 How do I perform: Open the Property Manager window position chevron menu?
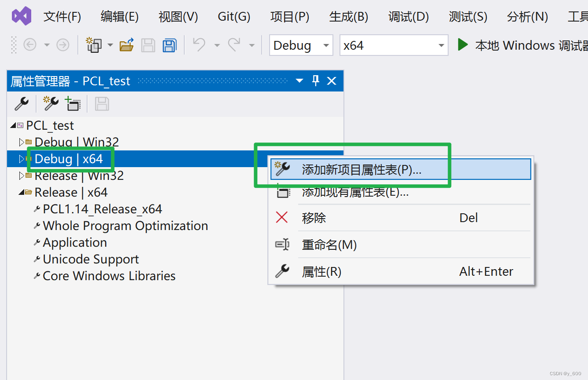[x=299, y=80]
